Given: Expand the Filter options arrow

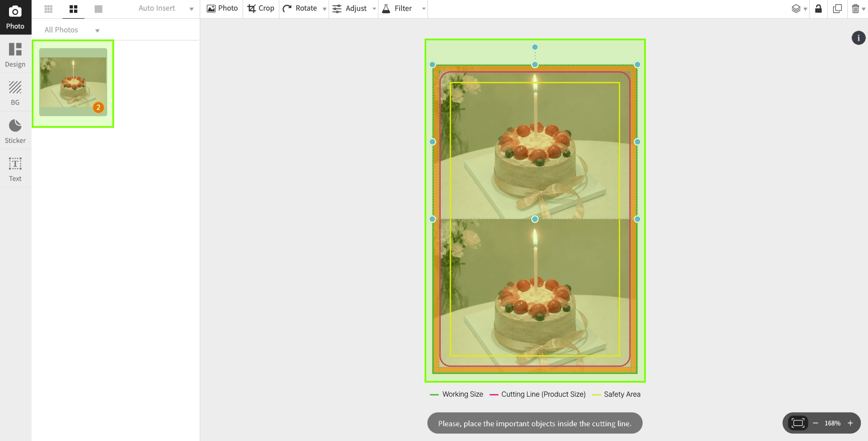Looking at the screenshot, I should (x=424, y=9).
